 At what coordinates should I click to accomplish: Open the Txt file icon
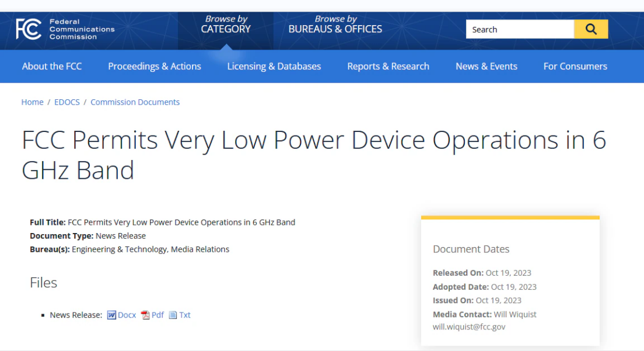[x=173, y=315]
